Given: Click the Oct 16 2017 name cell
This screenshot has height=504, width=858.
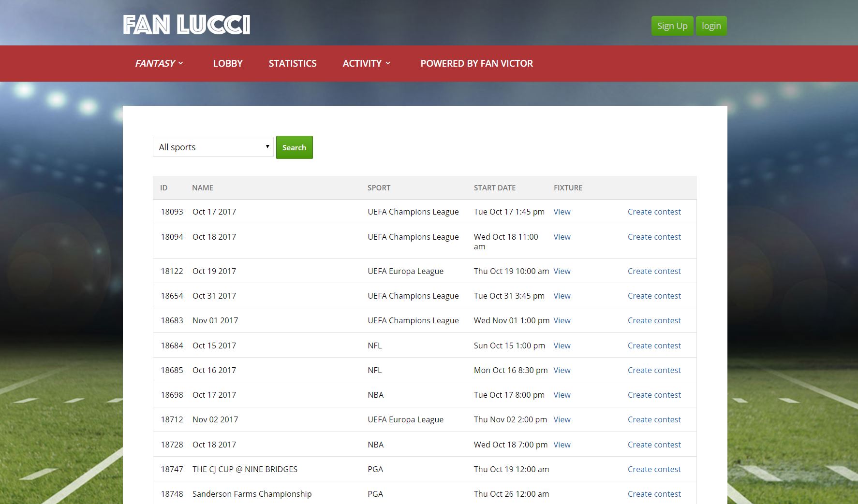Looking at the screenshot, I should click(214, 370).
